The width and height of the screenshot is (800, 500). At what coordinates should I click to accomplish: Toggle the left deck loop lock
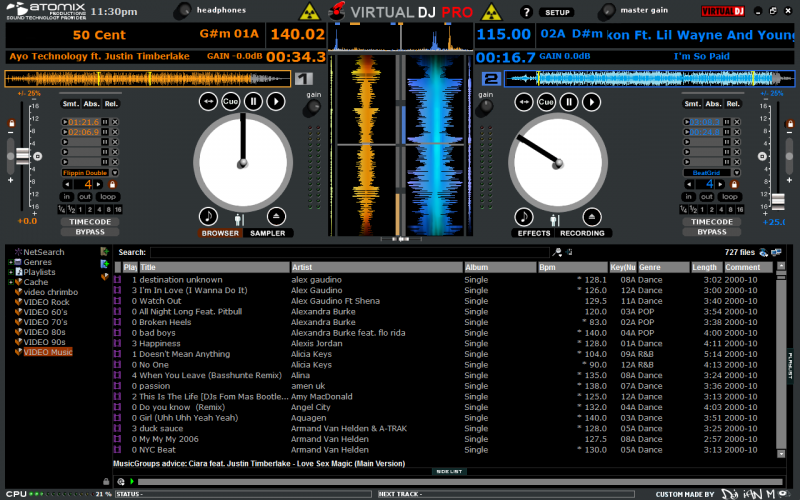click(x=112, y=184)
